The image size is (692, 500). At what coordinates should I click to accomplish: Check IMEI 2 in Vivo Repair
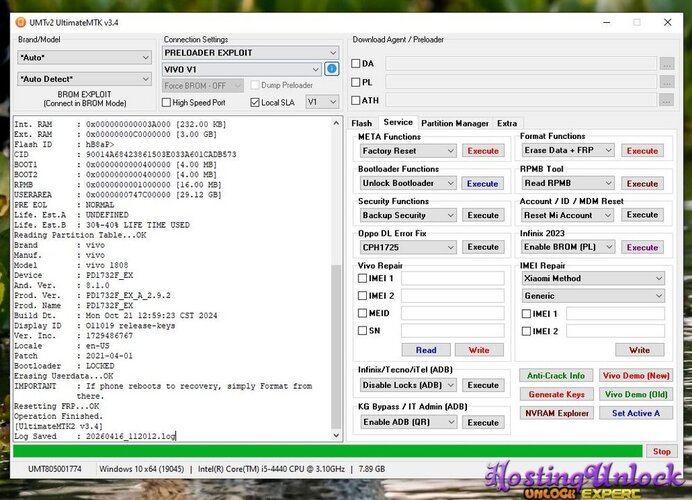pos(362,296)
